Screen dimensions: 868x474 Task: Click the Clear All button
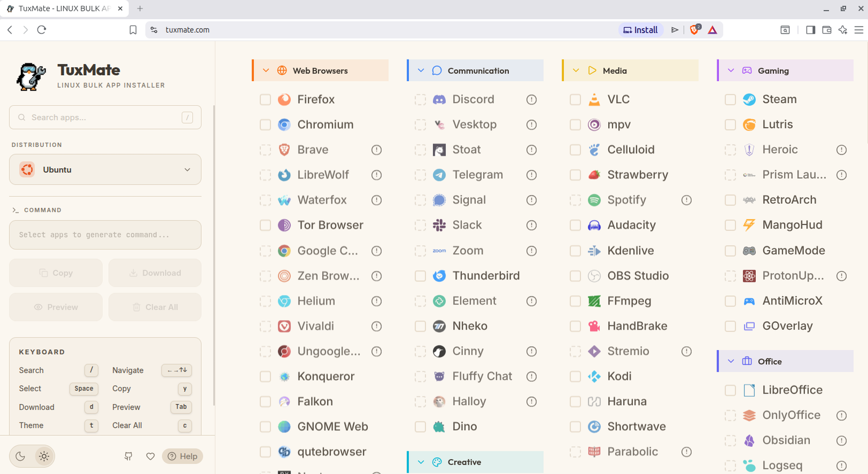[x=155, y=307]
